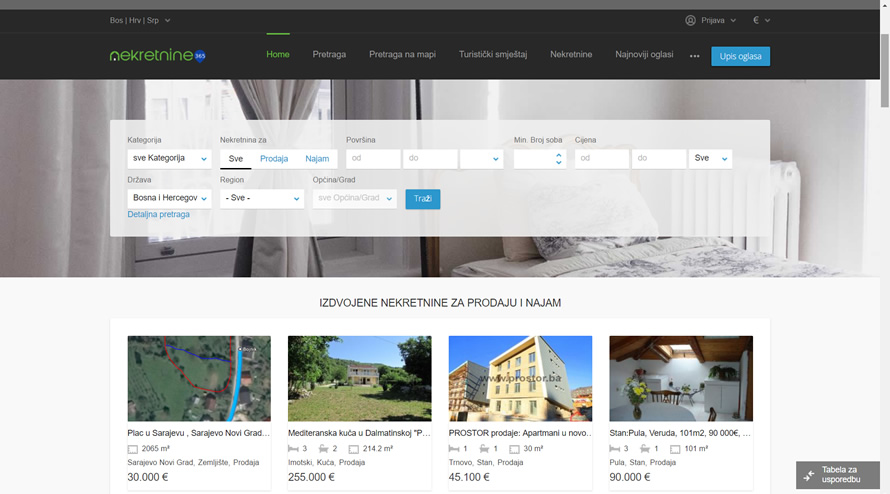This screenshot has width=890, height=494.
Task: Expand the Region dropdown
Action: 262,199
